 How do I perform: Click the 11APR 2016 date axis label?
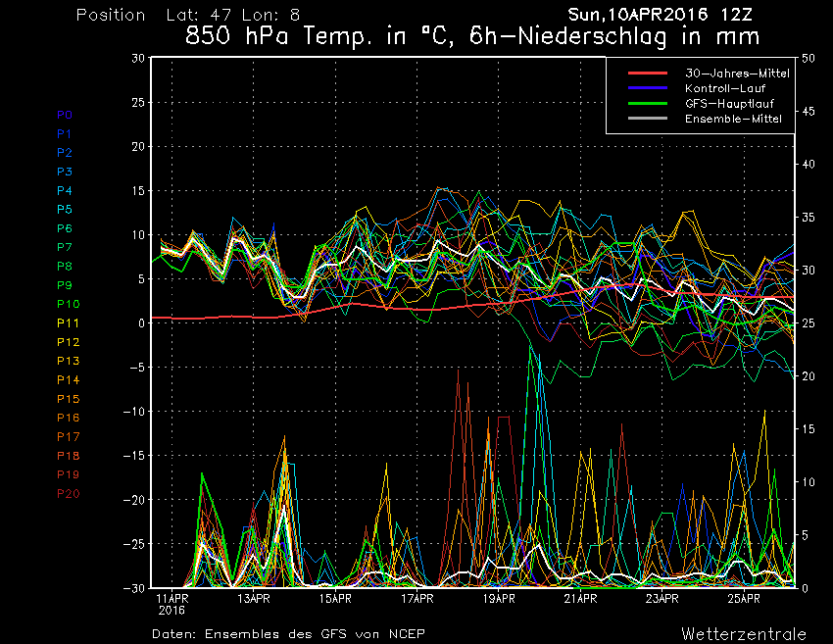tap(172, 602)
